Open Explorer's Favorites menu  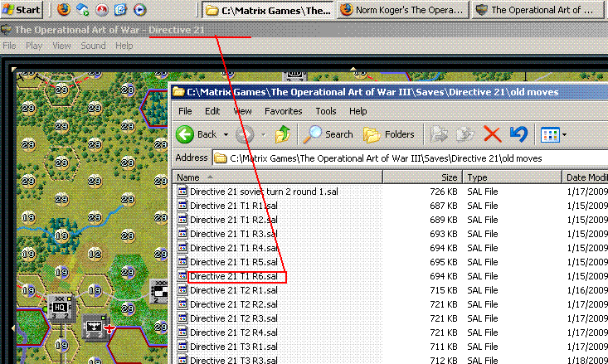(283, 111)
